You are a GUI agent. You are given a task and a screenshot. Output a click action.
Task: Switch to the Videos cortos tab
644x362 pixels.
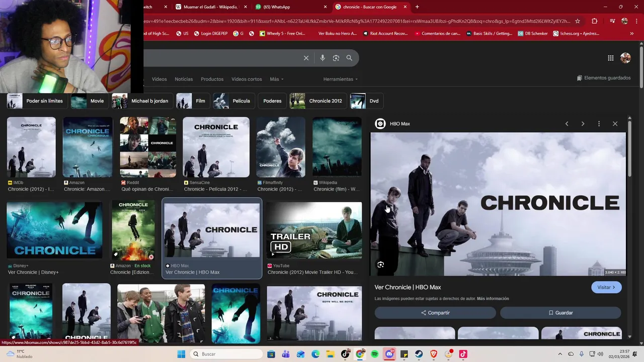pyautogui.click(x=247, y=79)
